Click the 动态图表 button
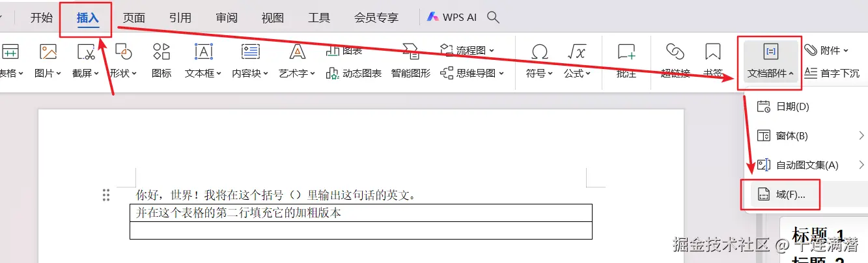The image size is (868, 263). [x=354, y=74]
